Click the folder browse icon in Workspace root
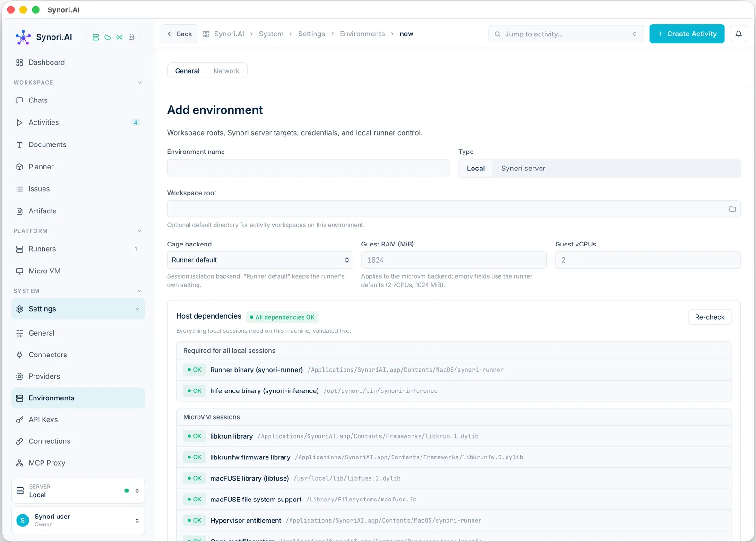The width and height of the screenshot is (756, 542). click(732, 209)
